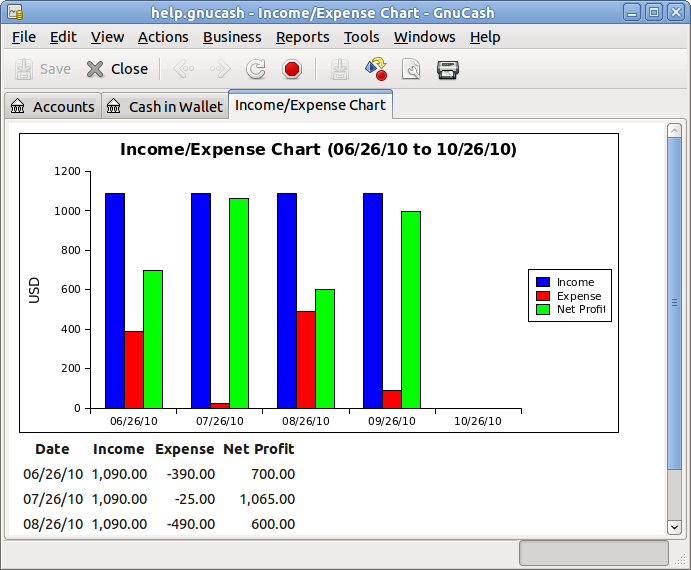
Task: Click the vertical scrollbar down arrow
Action: (674, 527)
